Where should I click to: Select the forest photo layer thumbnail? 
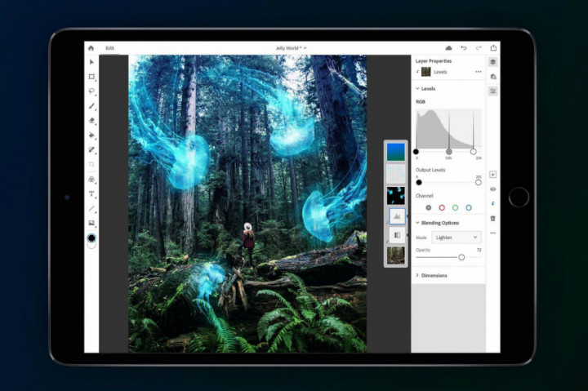click(x=395, y=255)
